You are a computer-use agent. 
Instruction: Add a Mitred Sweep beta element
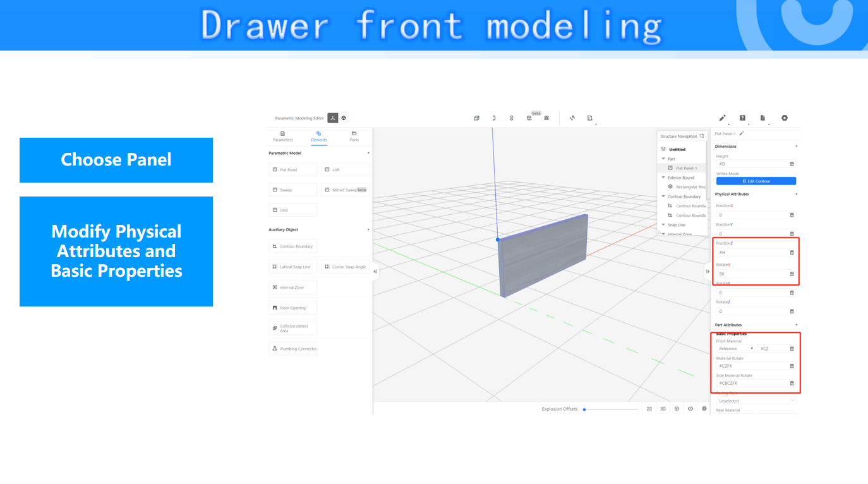(x=345, y=190)
